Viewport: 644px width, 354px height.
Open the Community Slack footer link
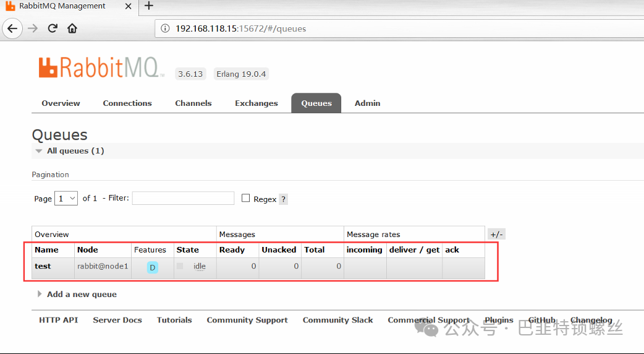(337, 320)
